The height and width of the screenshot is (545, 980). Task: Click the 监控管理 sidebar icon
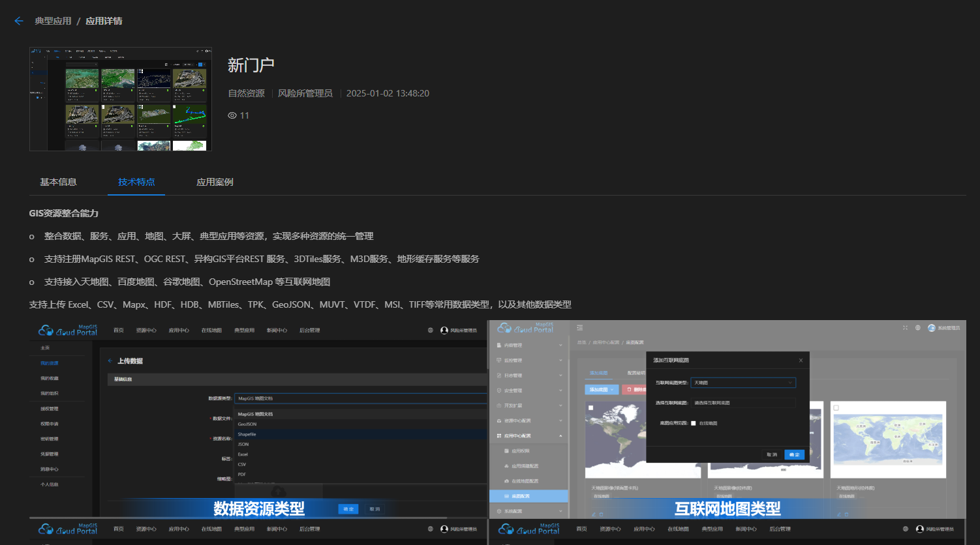coord(499,360)
